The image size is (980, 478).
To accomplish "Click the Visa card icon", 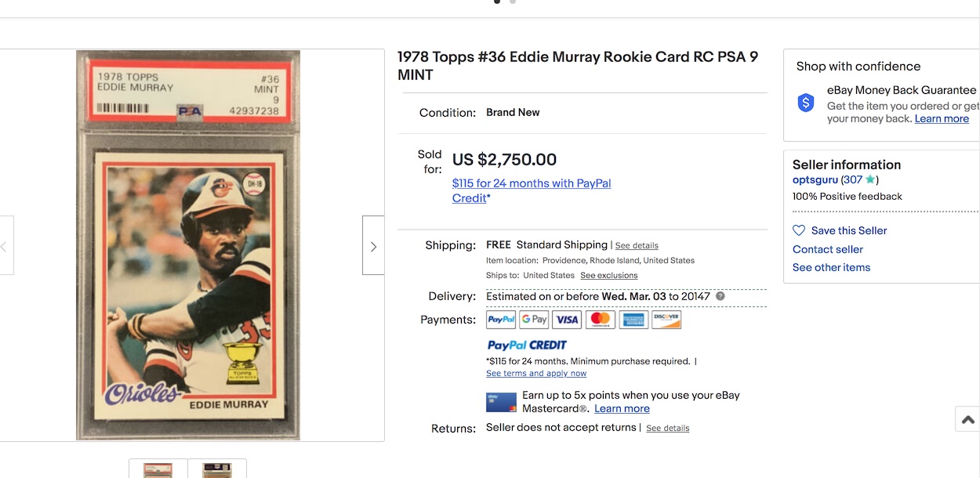I will pyautogui.click(x=567, y=320).
